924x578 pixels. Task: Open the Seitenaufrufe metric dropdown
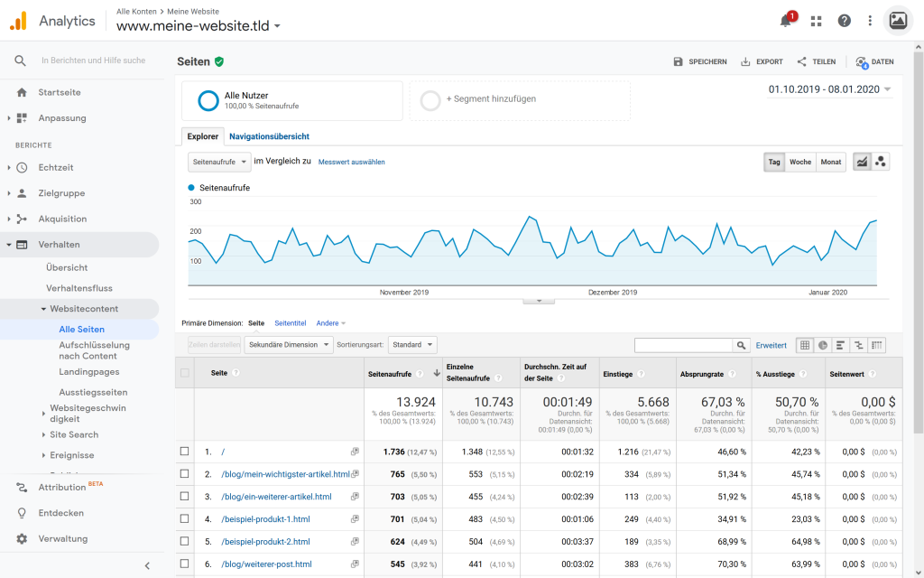[x=219, y=162]
